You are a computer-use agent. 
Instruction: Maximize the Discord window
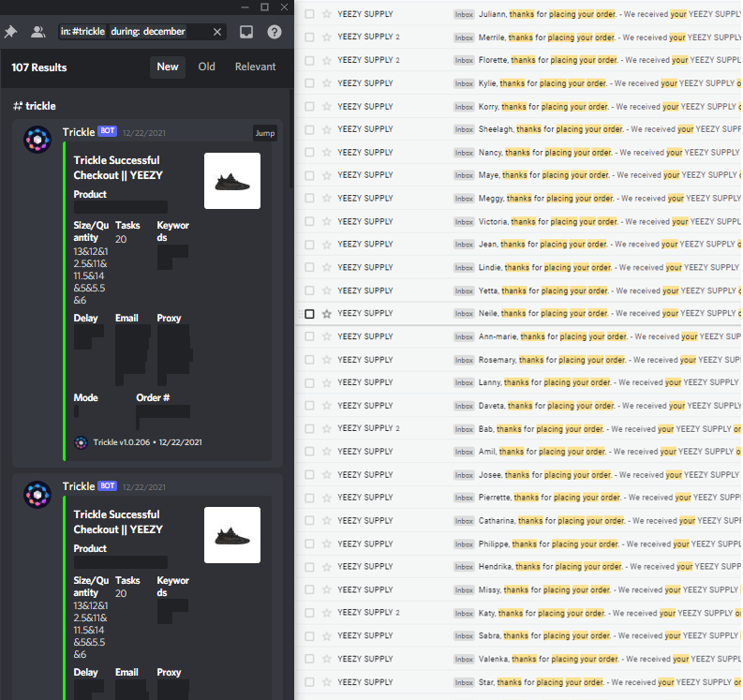pos(265,7)
